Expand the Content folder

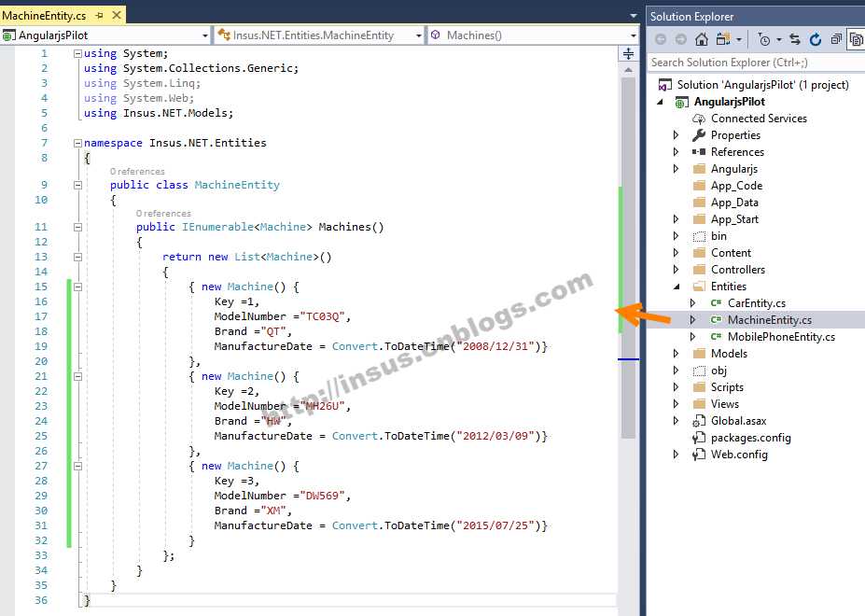click(x=677, y=253)
